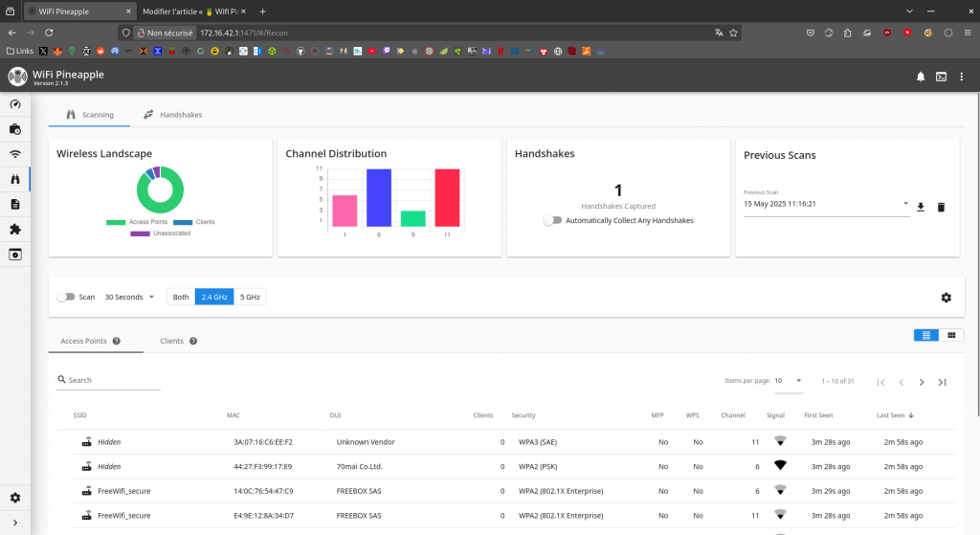Switch to the Scanning tab
980x535 pixels.
click(x=89, y=115)
